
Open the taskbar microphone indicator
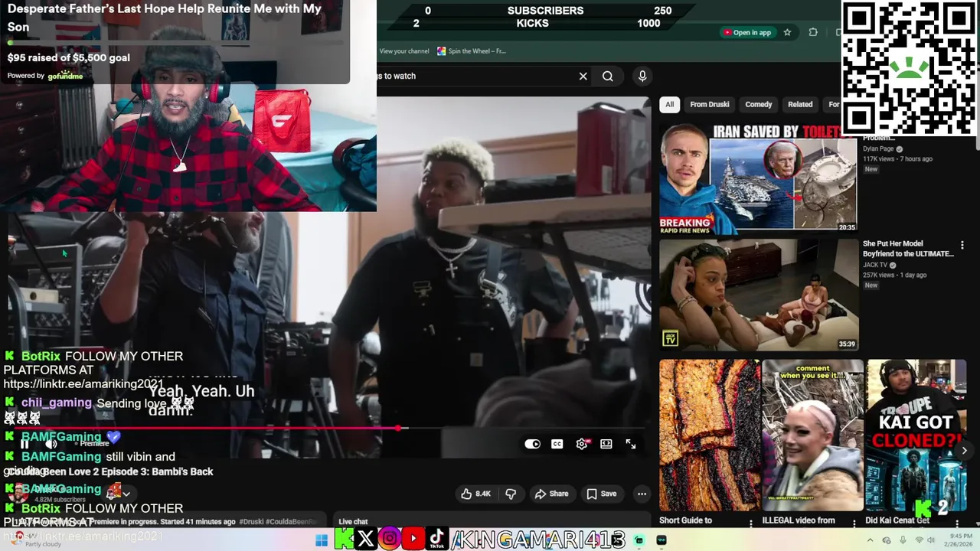pos(903,540)
